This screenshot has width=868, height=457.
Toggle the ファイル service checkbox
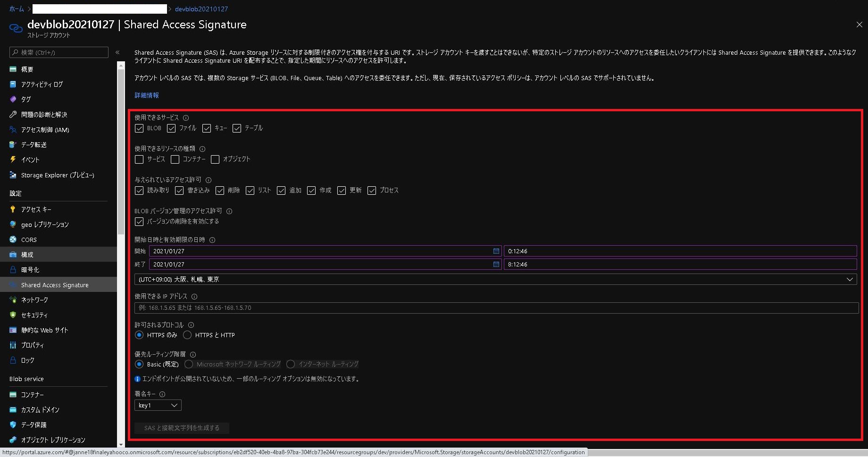pos(171,128)
